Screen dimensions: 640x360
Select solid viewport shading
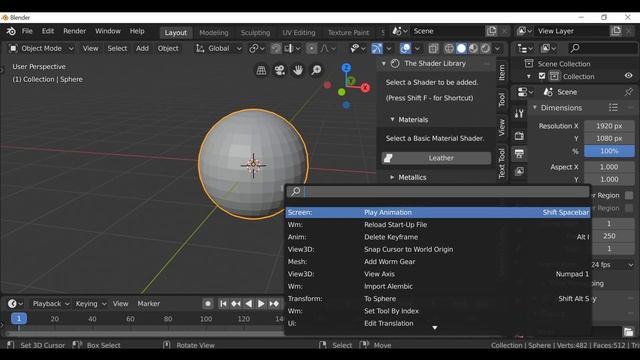[461, 49]
